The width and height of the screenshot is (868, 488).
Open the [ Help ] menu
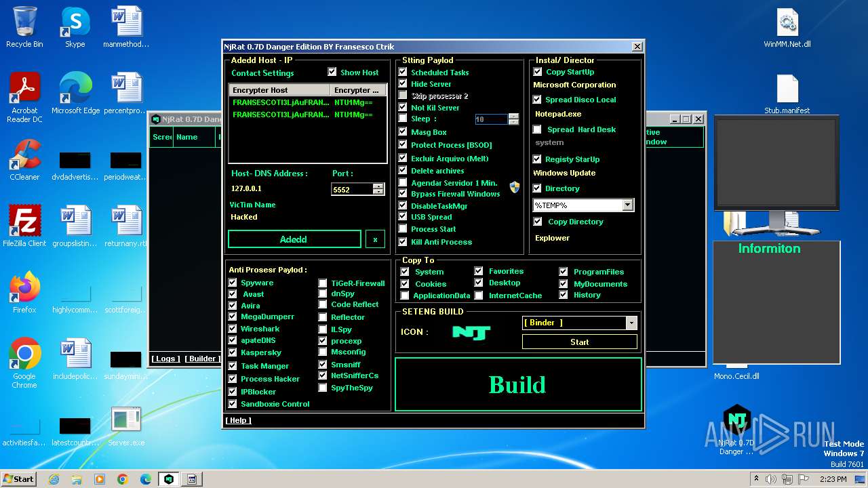[x=238, y=420]
